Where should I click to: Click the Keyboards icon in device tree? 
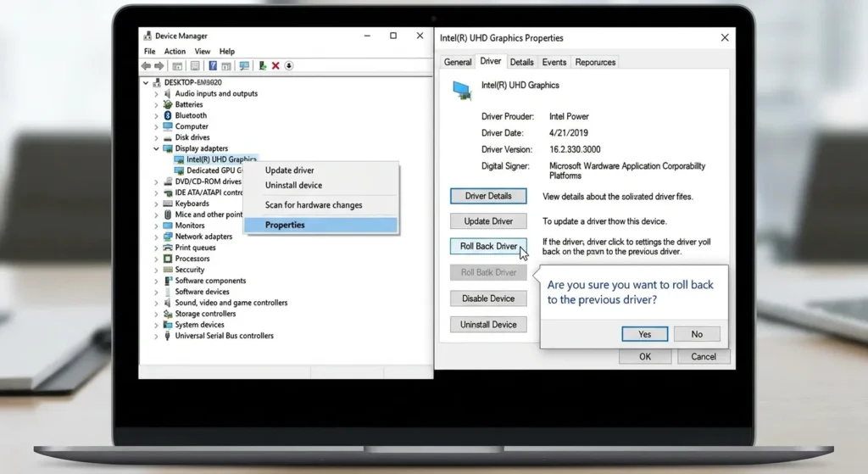coord(168,204)
